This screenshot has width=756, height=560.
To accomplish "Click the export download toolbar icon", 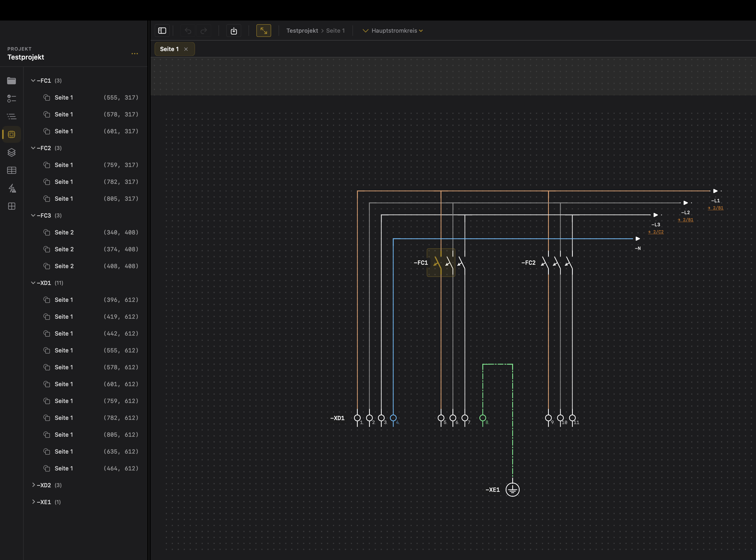I will (x=234, y=31).
